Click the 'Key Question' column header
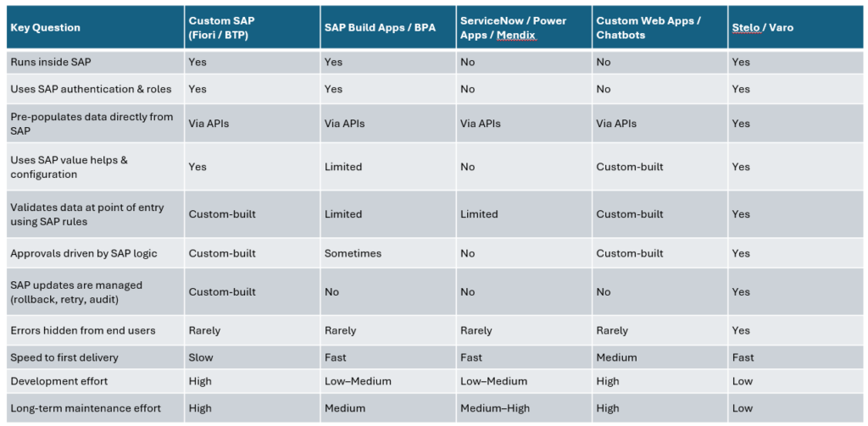 [x=45, y=28]
